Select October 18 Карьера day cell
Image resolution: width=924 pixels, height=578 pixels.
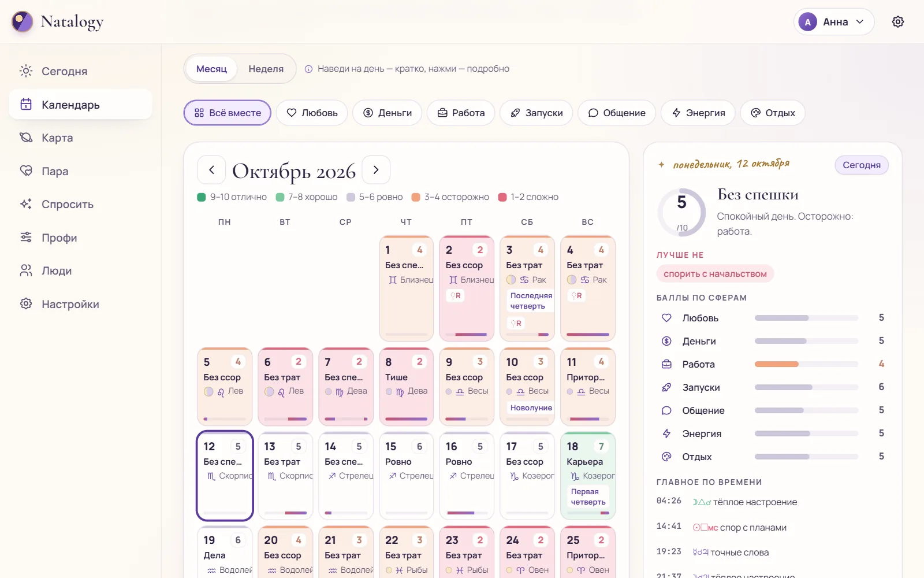(x=588, y=476)
